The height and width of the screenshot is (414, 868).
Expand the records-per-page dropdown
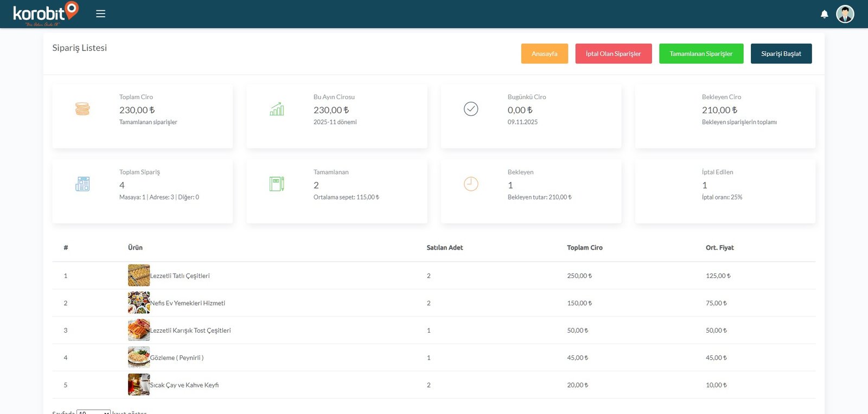pos(93,412)
